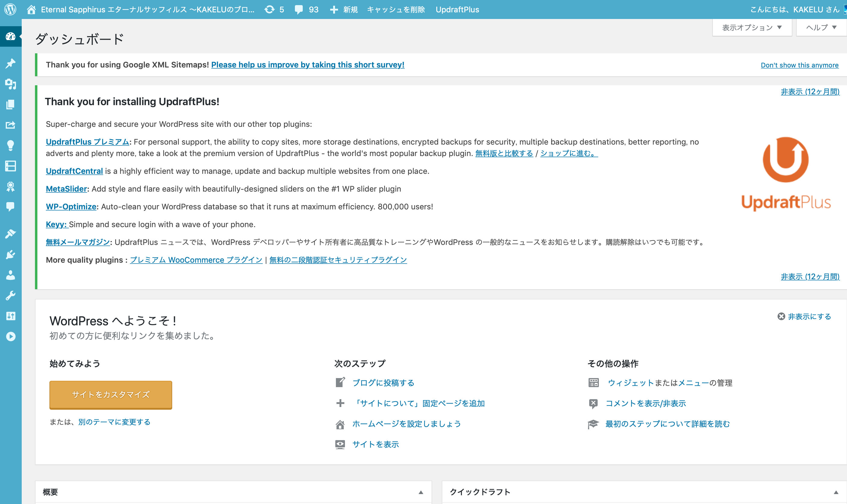Click the ショップに進む link
This screenshot has width=847, height=504.
tap(569, 153)
